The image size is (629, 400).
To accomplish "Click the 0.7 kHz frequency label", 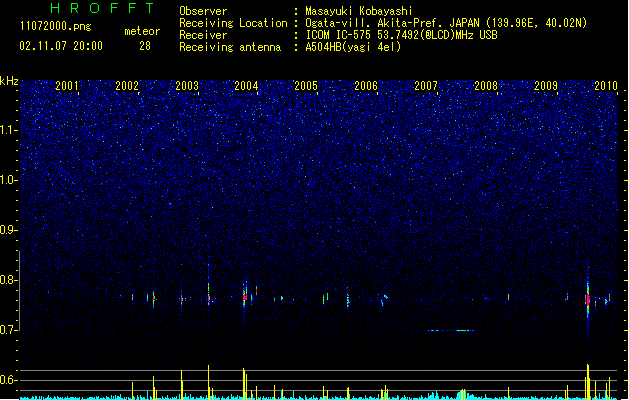I will 8,330.
